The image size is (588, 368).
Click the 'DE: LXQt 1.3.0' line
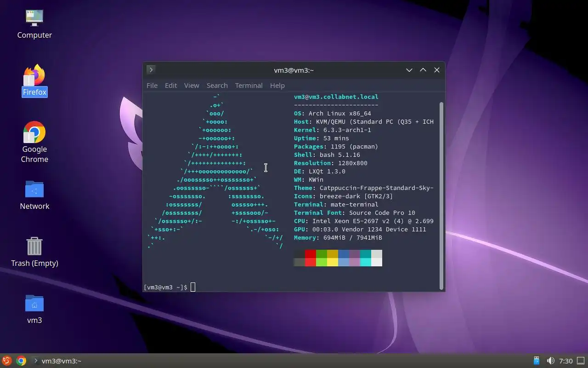(x=320, y=171)
